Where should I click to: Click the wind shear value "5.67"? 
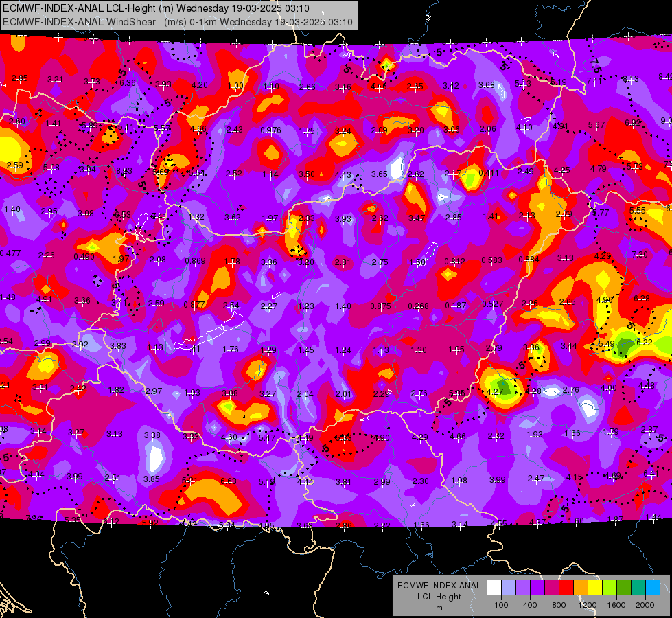[596, 124]
